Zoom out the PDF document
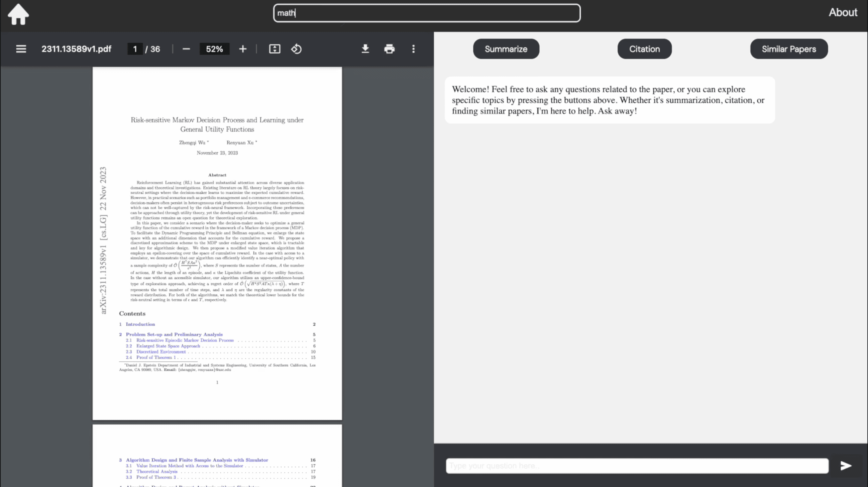 (186, 49)
